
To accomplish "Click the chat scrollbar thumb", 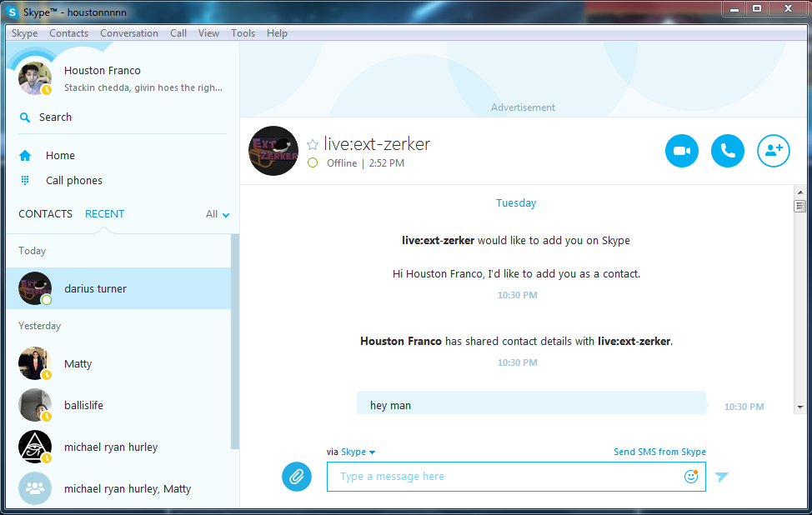I will click(x=800, y=206).
